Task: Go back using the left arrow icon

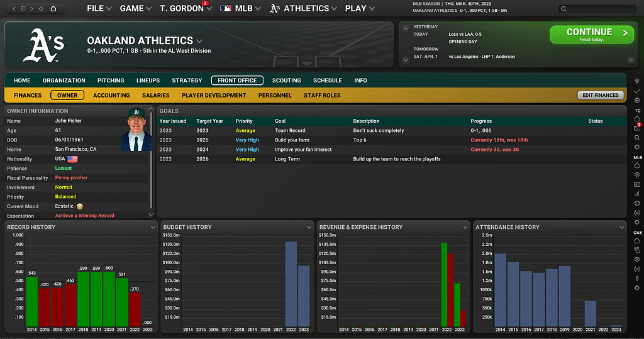Action: (14, 9)
